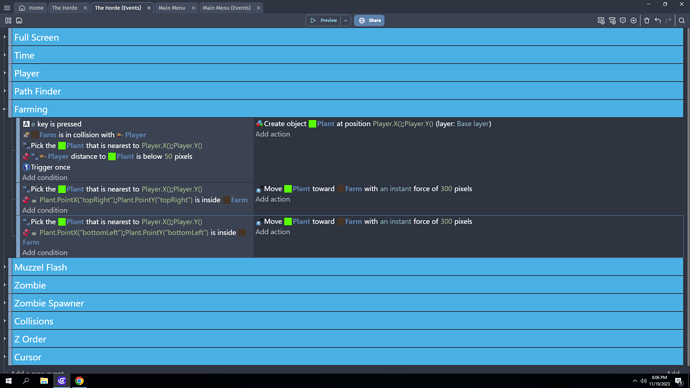Add a new event using toolbar icon
690x388 pixels.
[x=601, y=20]
